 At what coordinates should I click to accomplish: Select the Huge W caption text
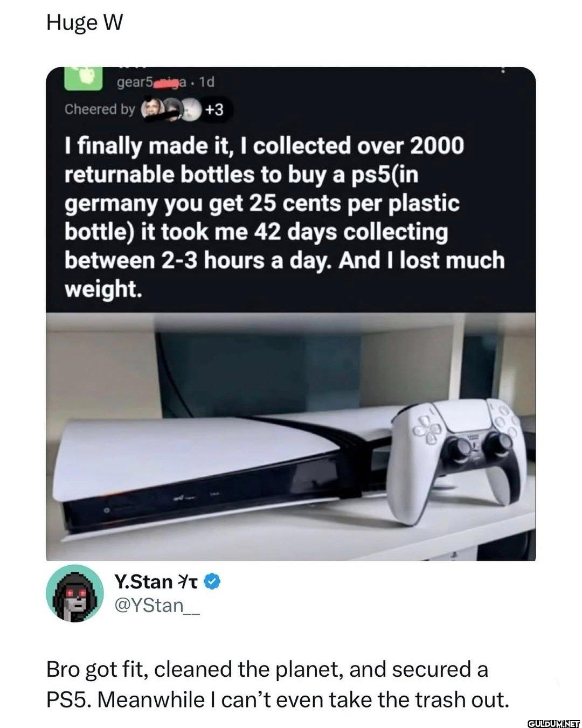click(85, 23)
